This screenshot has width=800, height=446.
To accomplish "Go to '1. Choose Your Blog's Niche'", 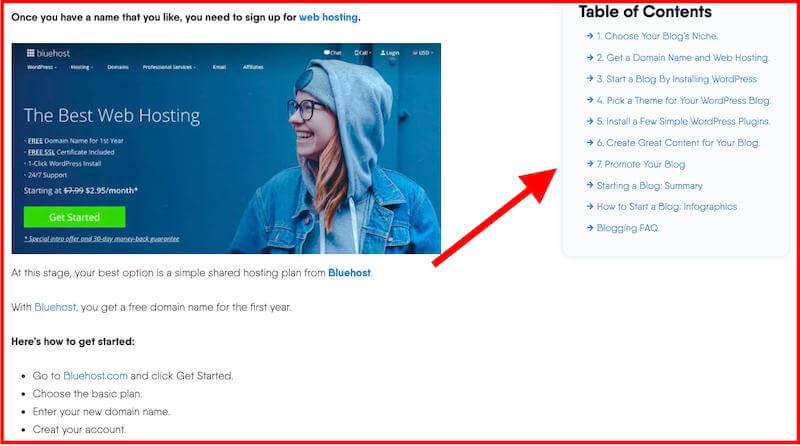I will click(657, 36).
